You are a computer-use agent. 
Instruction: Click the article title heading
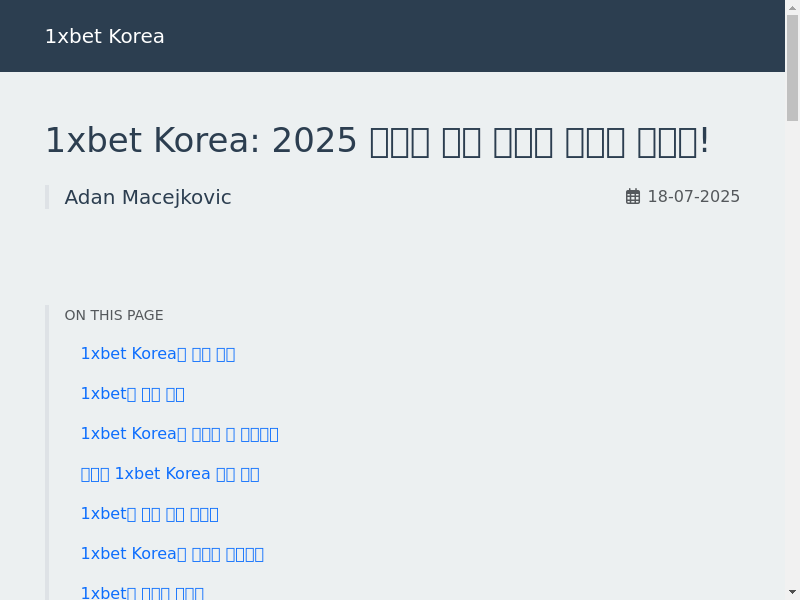click(377, 141)
